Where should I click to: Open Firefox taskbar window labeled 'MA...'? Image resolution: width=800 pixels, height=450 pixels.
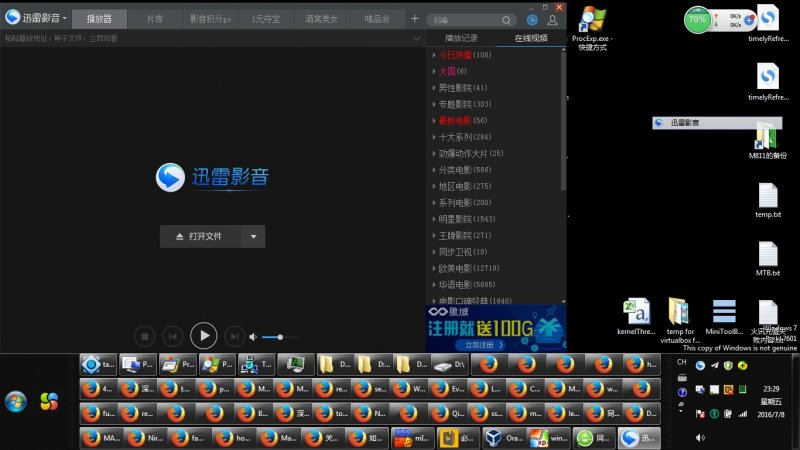point(102,438)
